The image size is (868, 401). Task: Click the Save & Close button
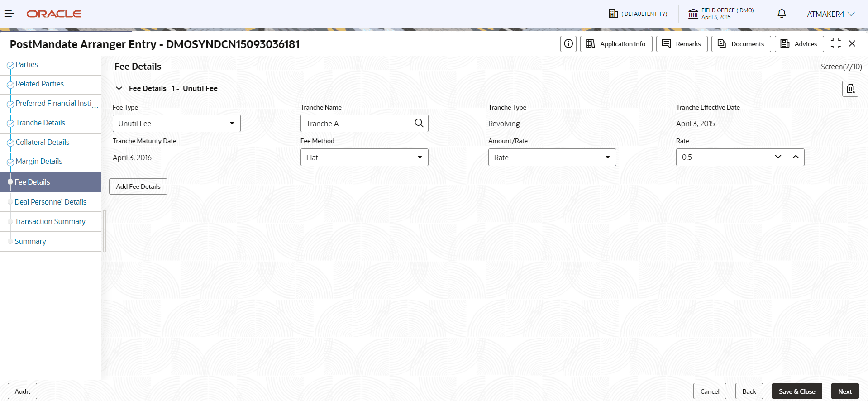(x=797, y=391)
